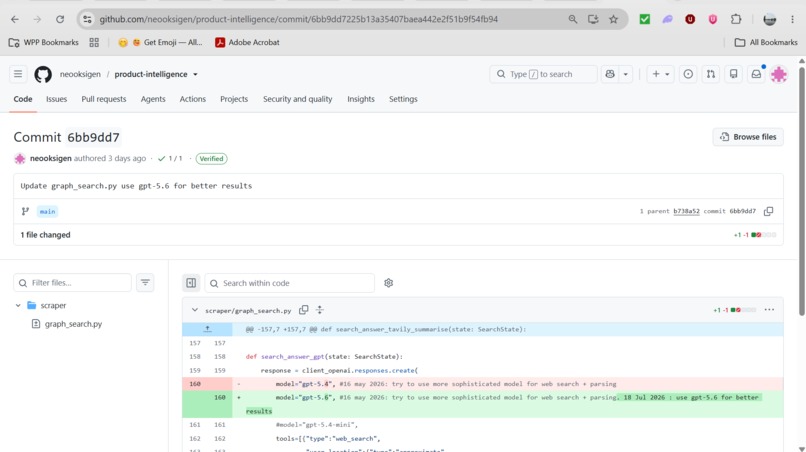Toggle the file tree panel
Screen dimensions: 806x452
[191, 283]
